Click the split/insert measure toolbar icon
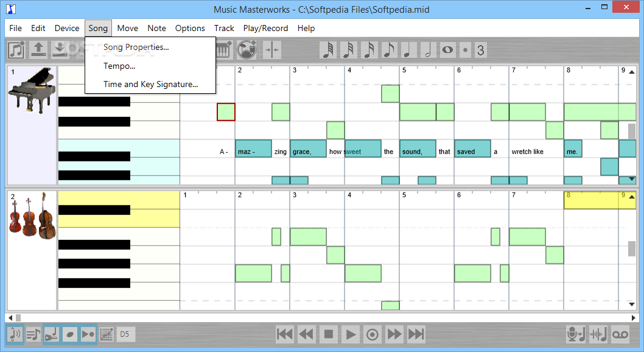This screenshot has height=352, width=644. (x=271, y=50)
